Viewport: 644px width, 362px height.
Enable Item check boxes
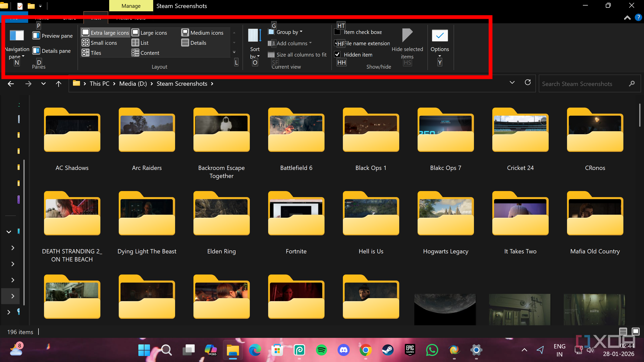pos(337,32)
